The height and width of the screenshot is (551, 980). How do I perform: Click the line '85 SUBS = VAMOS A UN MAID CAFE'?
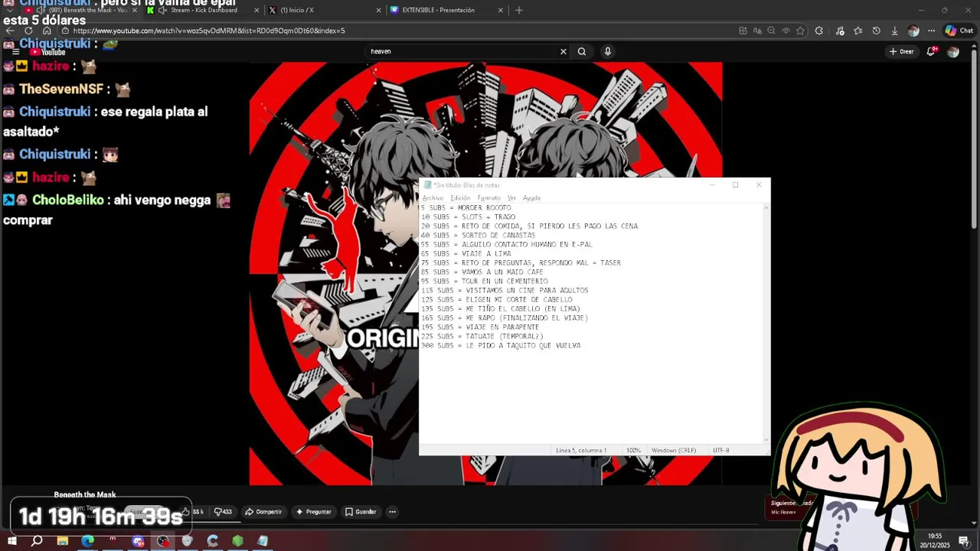pos(482,272)
